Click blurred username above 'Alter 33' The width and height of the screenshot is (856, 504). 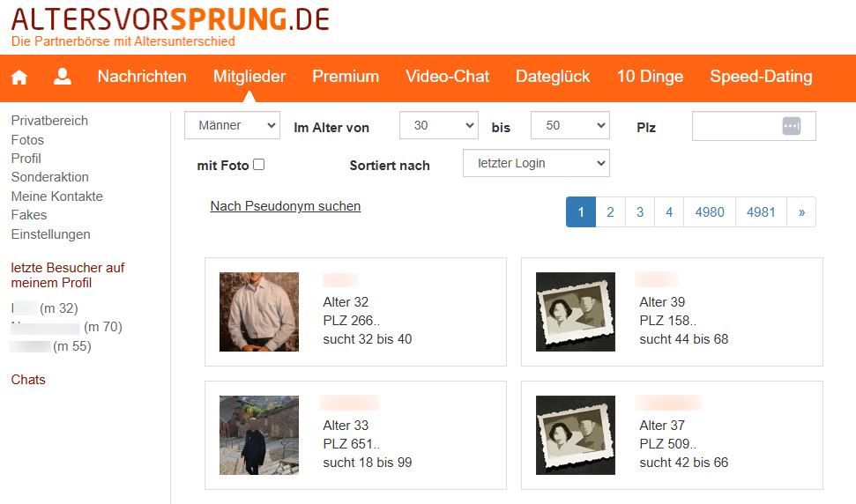(349, 403)
